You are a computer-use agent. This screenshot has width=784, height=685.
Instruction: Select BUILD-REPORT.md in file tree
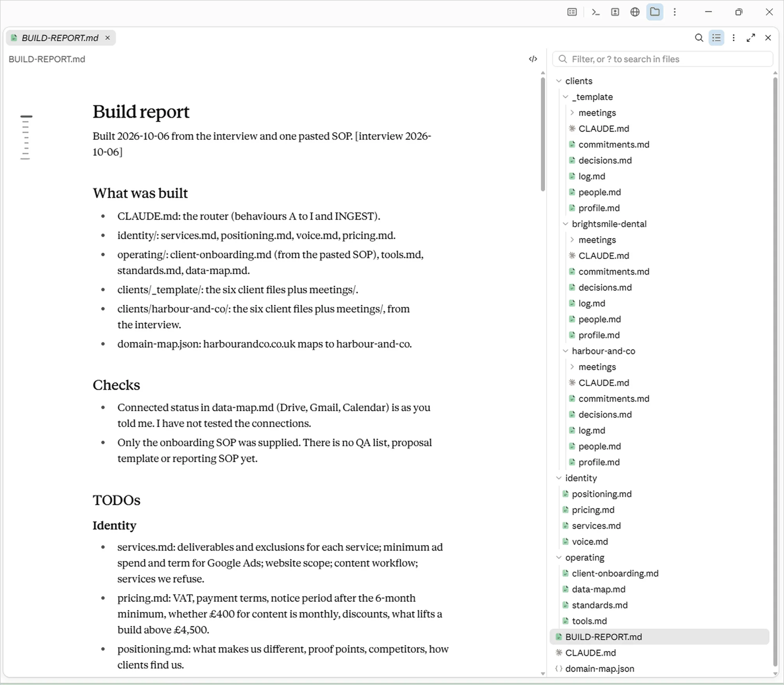pyautogui.click(x=660, y=637)
